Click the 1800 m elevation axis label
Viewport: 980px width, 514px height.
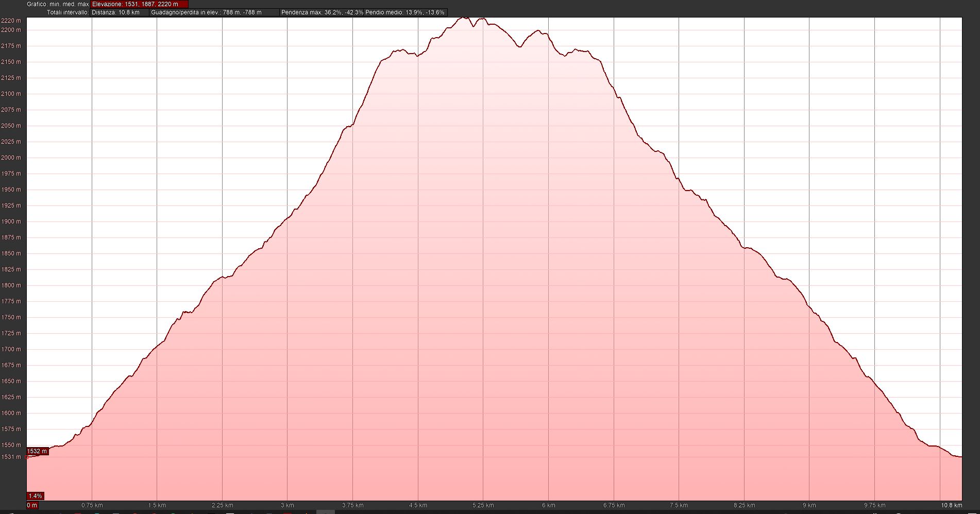pyautogui.click(x=11, y=285)
